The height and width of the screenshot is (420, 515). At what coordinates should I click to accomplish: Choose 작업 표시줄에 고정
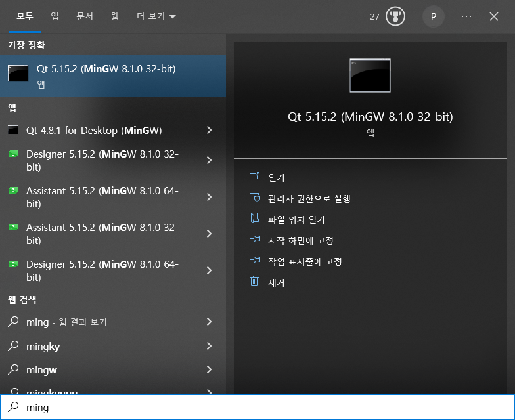pyautogui.click(x=305, y=261)
